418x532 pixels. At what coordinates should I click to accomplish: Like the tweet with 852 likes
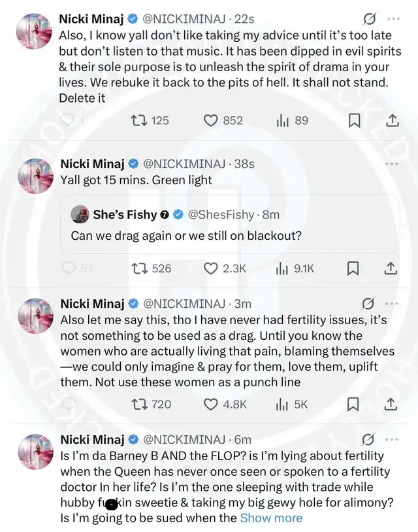click(x=211, y=120)
